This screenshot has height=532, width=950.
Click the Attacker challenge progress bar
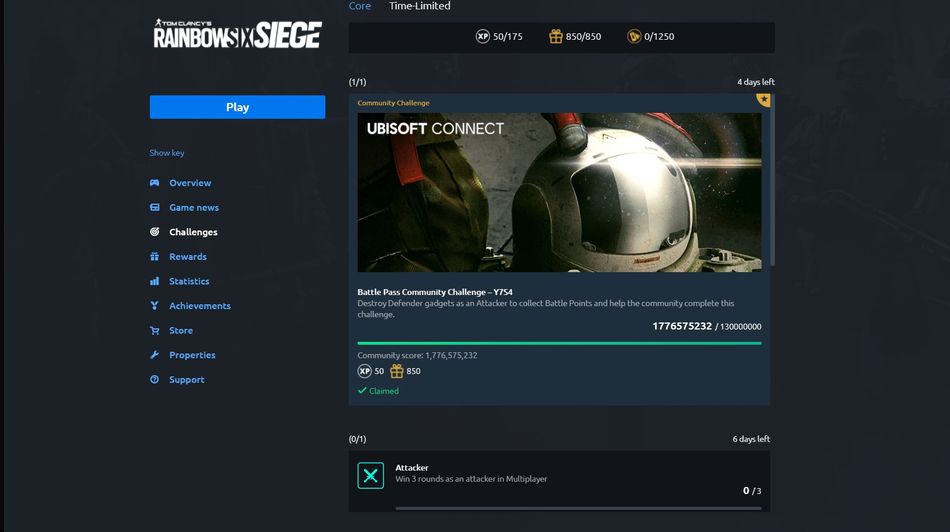pos(578,508)
